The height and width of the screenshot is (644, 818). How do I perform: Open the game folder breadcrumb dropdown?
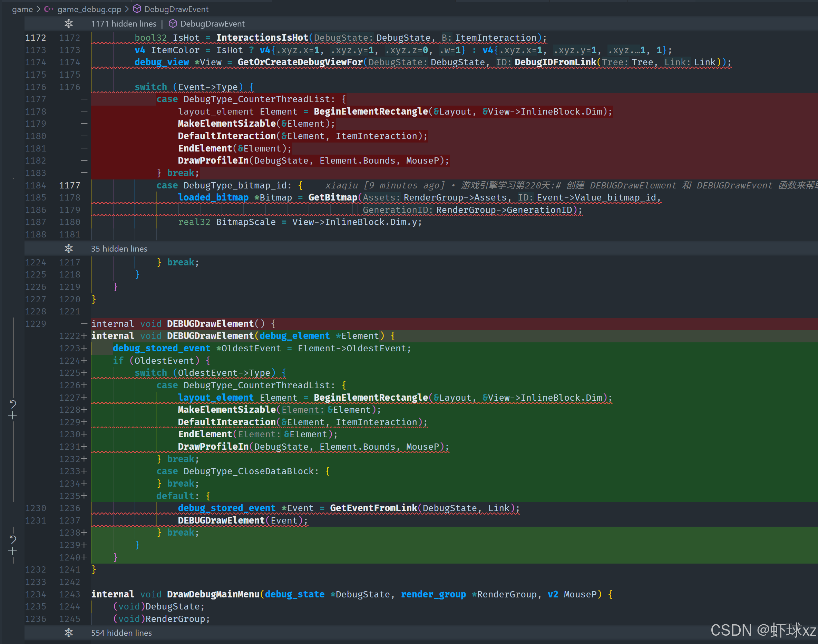pyautogui.click(x=22, y=9)
